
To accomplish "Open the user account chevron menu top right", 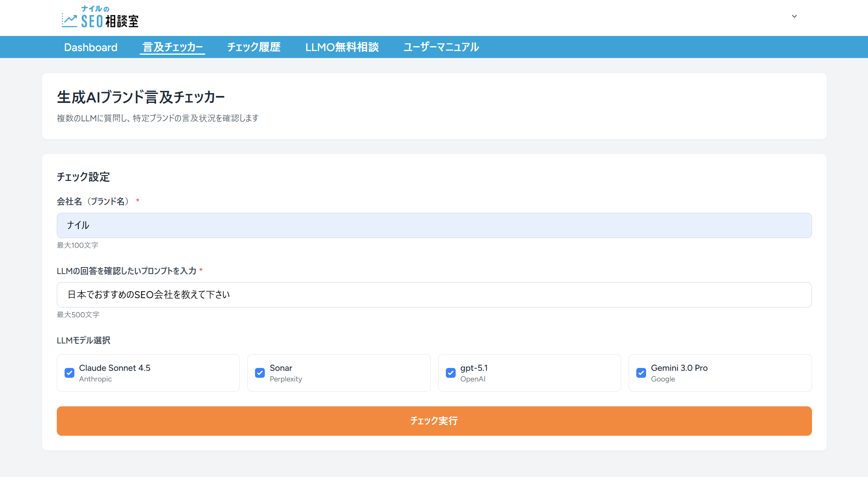I will (x=794, y=16).
